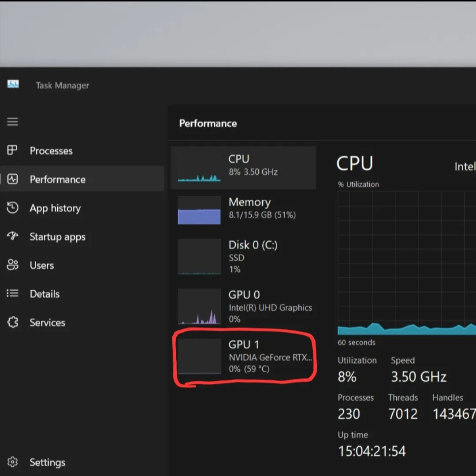Click the Threads count "7012"
This screenshot has height=476, width=476.
tap(403, 414)
